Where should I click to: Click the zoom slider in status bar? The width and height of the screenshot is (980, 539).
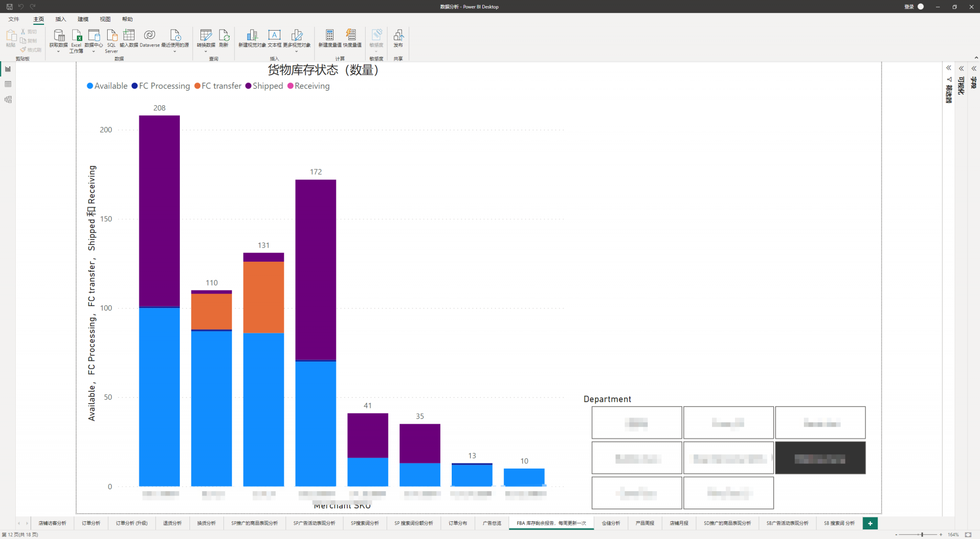pos(922,535)
